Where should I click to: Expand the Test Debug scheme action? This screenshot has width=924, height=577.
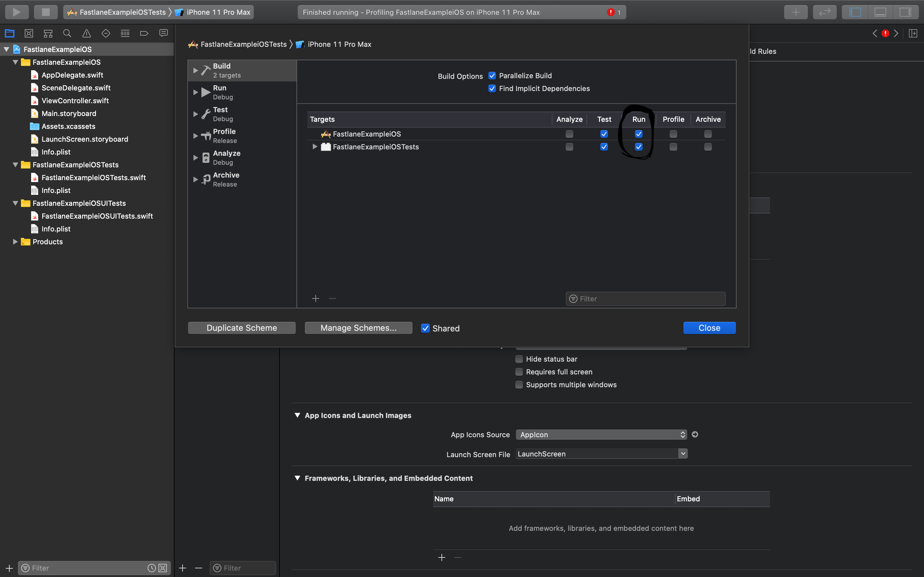pos(195,114)
